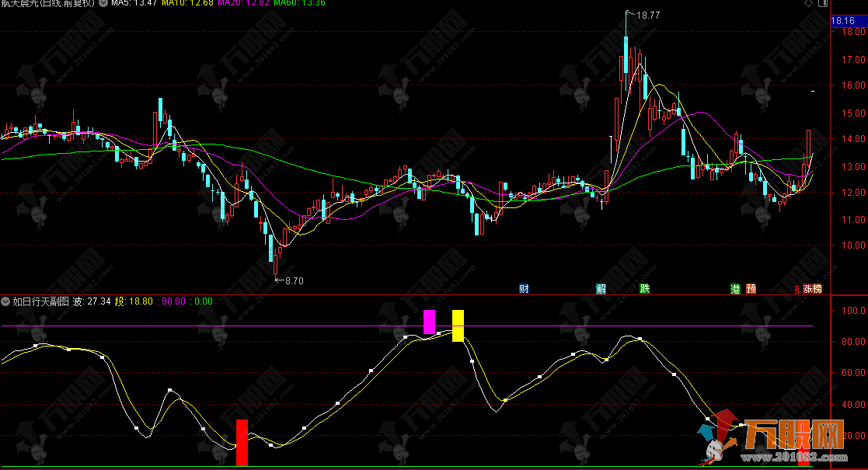The width and height of the screenshot is (868, 470).
Task: Click the 17.00 price axis label
Action: (853, 59)
